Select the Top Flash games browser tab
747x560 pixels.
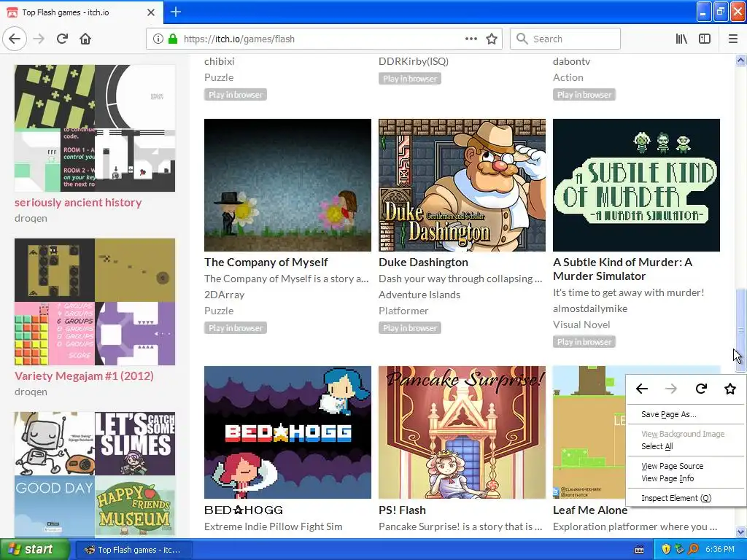(x=82, y=12)
